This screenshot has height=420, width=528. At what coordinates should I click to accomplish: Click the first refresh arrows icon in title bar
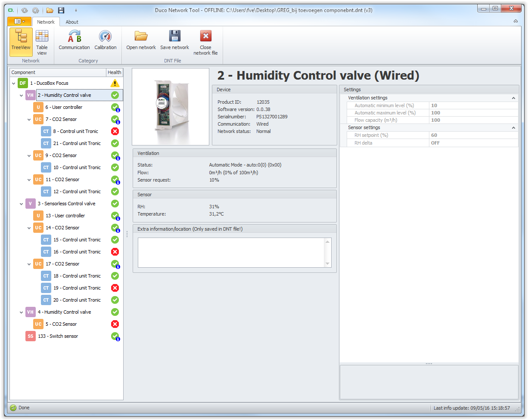[24, 10]
